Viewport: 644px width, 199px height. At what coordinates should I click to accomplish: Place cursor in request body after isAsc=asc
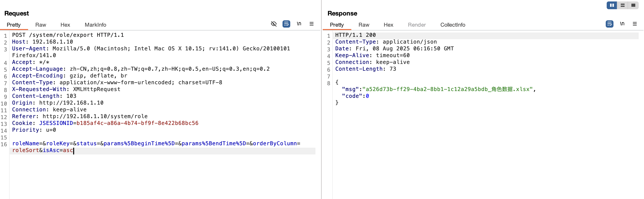[74, 151]
